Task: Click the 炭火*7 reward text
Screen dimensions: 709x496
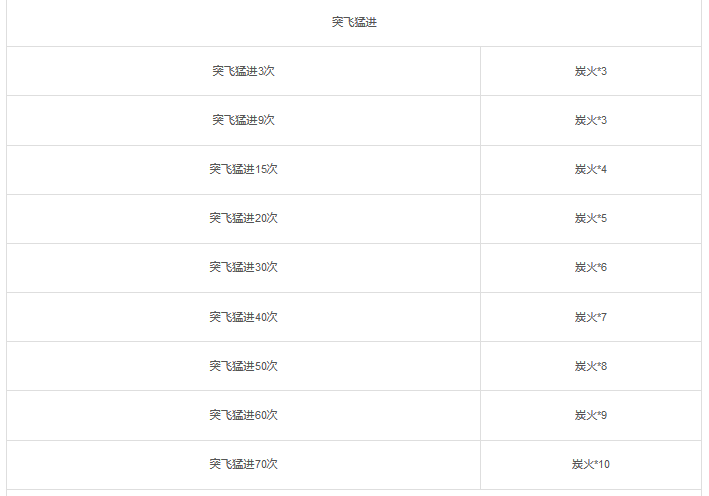Action: (591, 317)
